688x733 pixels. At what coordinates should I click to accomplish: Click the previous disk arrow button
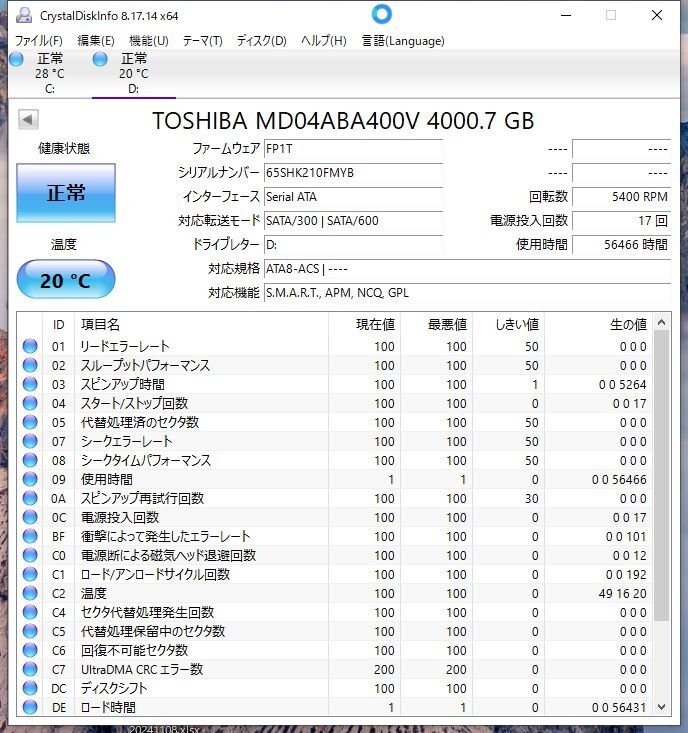28,120
